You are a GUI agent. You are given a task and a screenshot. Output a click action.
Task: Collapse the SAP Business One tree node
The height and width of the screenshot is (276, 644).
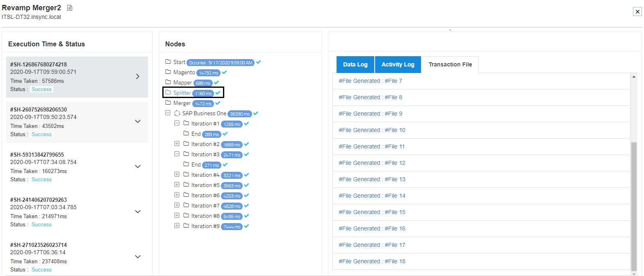point(168,113)
